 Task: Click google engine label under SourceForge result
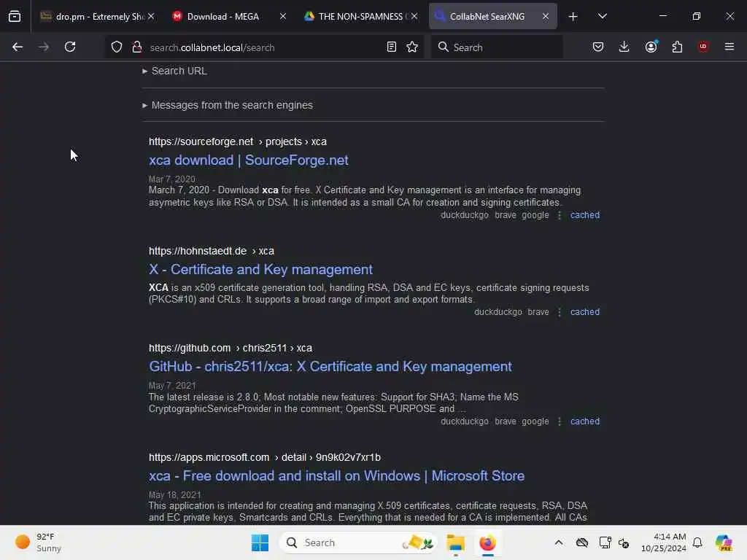pyautogui.click(x=535, y=215)
